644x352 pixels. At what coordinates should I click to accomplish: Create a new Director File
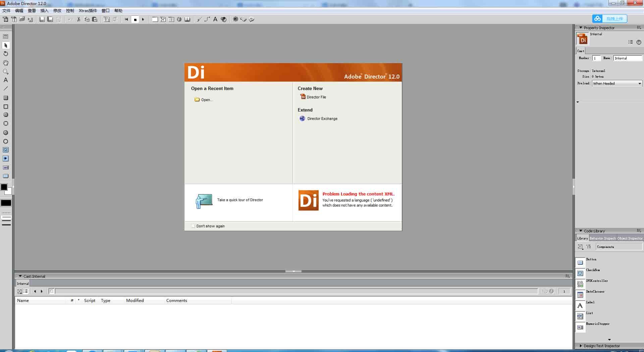coord(316,97)
